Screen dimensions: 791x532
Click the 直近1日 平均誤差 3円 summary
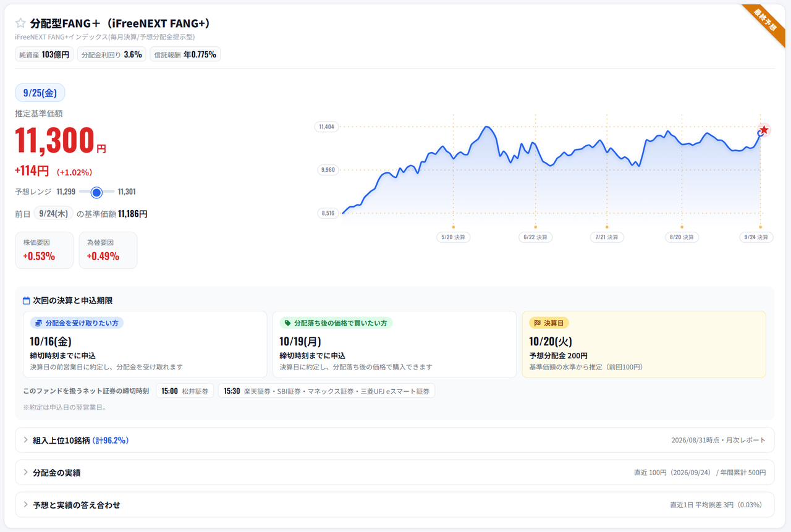point(718,505)
